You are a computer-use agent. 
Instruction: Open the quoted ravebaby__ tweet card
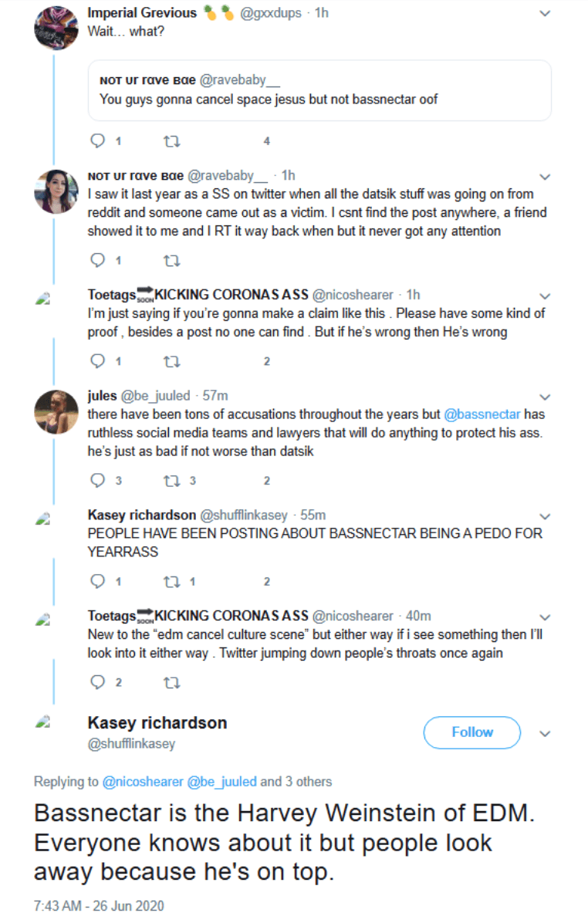319,90
